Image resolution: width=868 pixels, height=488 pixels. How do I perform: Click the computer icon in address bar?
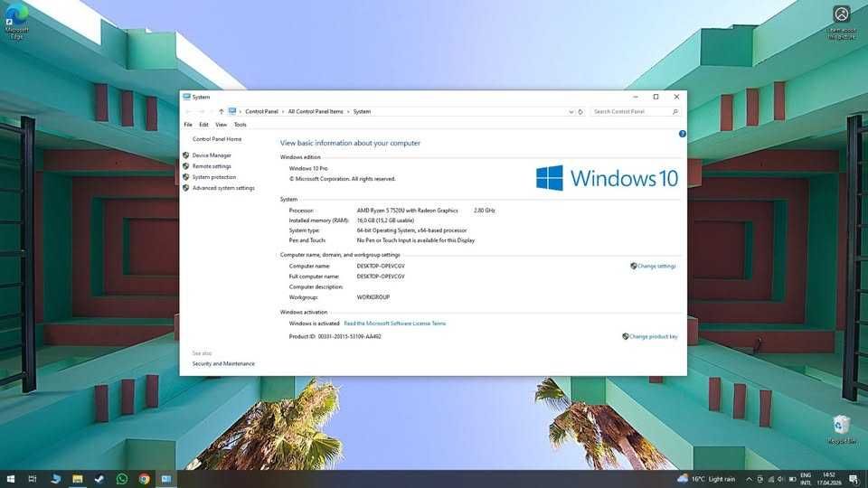232,112
